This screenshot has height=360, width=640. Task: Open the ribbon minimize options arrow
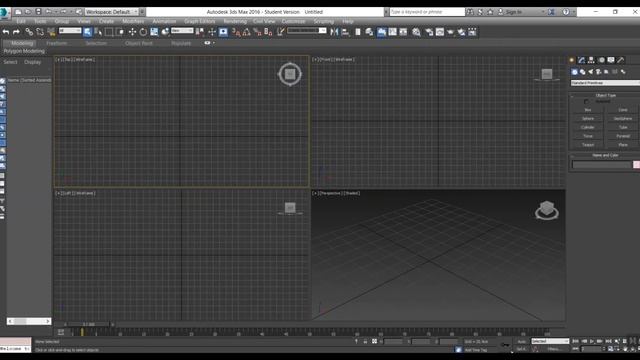point(213,43)
